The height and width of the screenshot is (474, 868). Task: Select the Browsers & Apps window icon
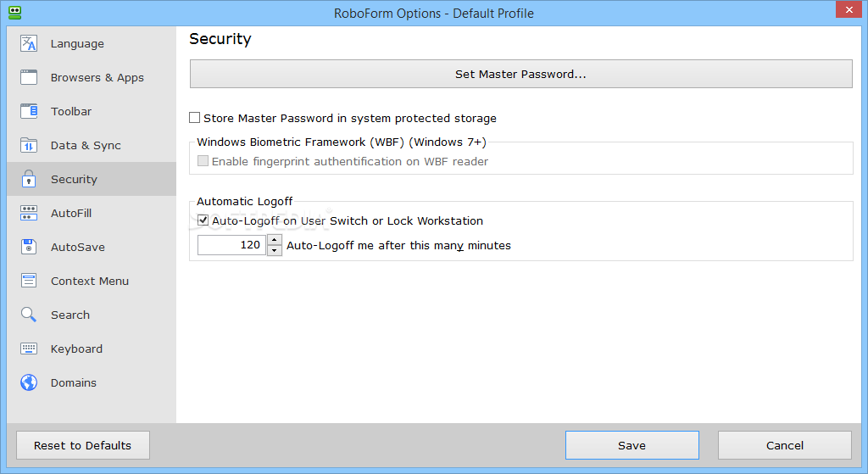click(x=29, y=77)
